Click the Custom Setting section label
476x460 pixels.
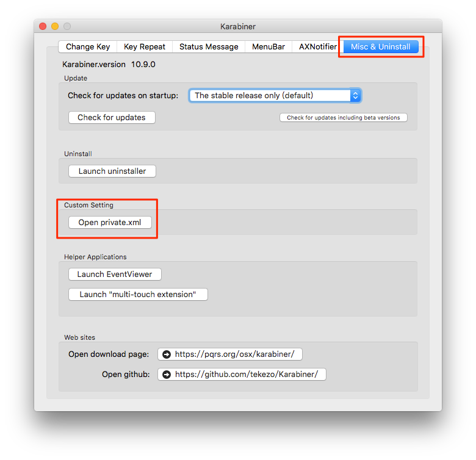pyautogui.click(x=88, y=205)
